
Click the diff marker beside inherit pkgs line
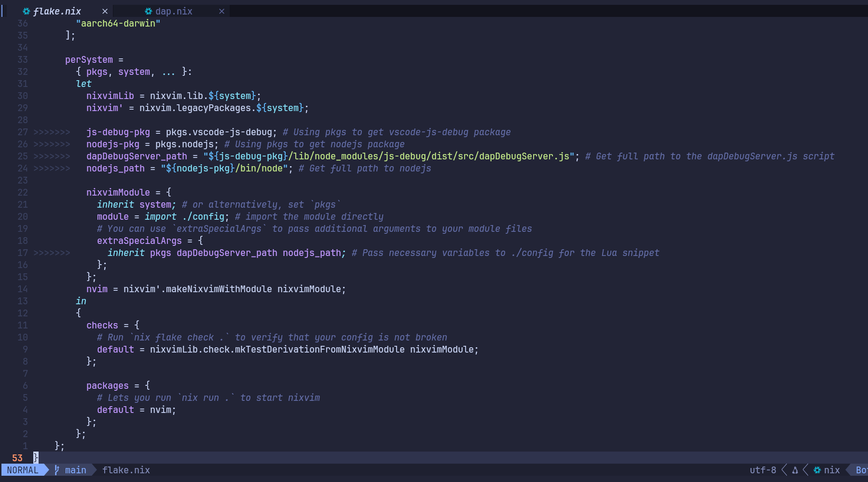pyautogui.click(x=52, y=253)
